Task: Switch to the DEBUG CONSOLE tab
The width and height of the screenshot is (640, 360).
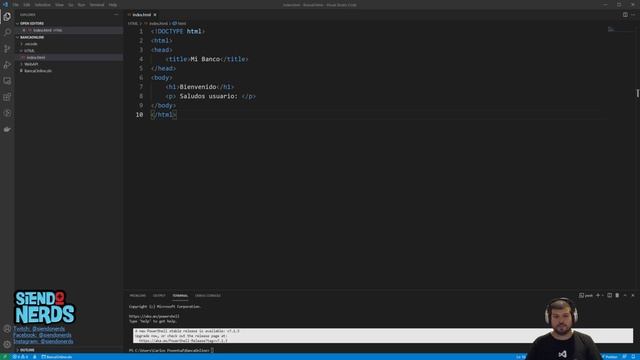Action: pyautogui.click(x=208, y=296)
